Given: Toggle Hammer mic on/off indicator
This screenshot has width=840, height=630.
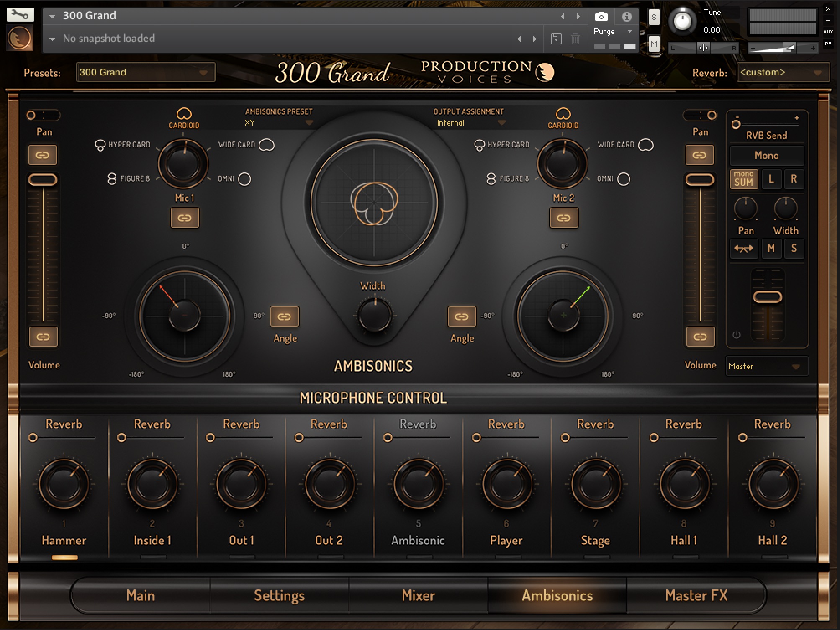Looking at the screenshot, I should coord(64,558).
